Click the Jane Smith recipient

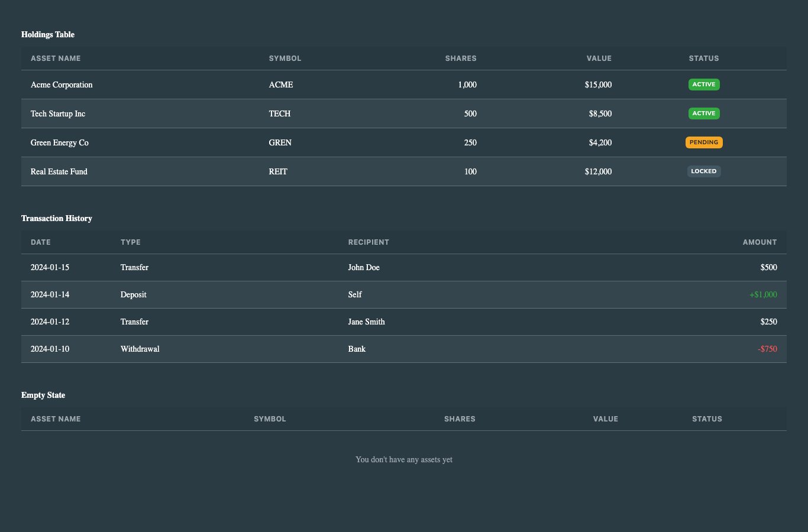point(367,322)
